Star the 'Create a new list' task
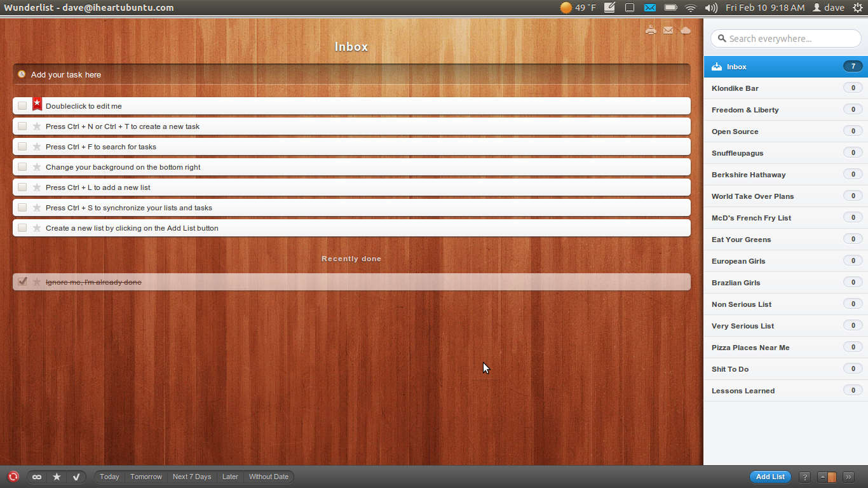Image resolution: width=868 pixels, height=488 pixels. tap(37, 228)
